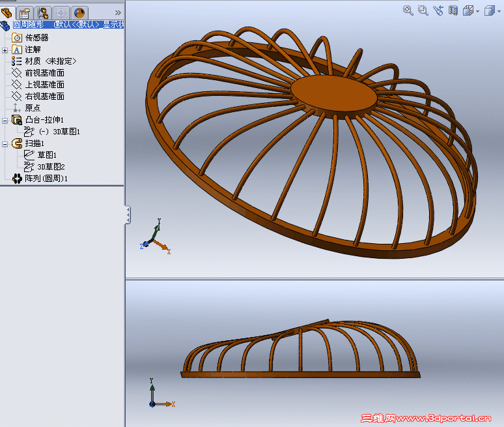The height and width of the screenshot is (427, 504).
Task: Select the 阵列(圆周)1 circular pattern
Action: [x=46, y=179]
